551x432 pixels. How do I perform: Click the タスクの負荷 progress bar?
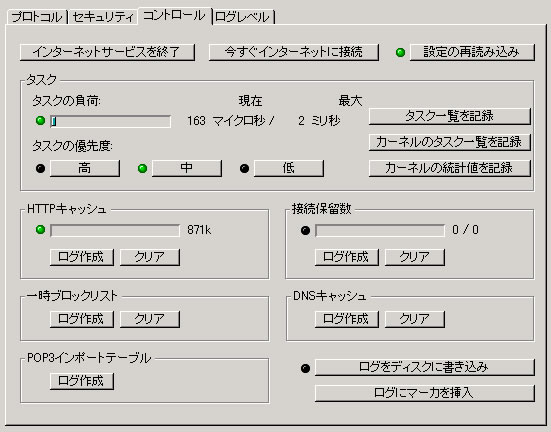coord(110,121)
